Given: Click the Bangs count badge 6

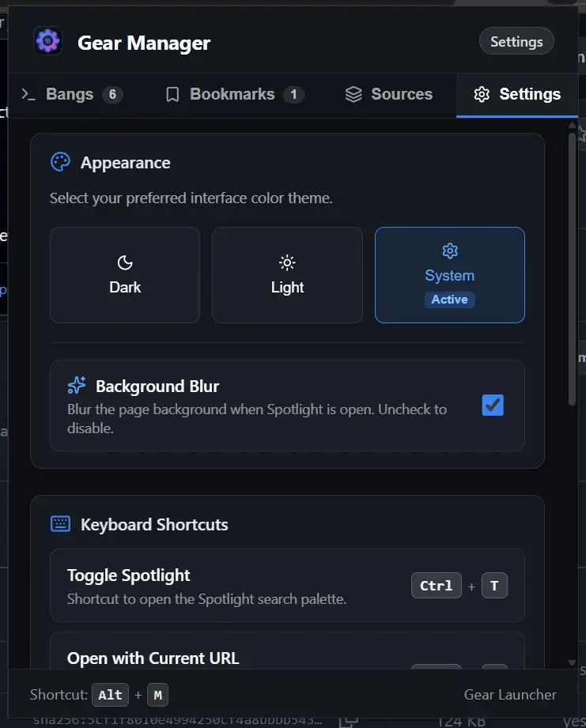Looking at the screenshot, I should coord(112,95).
